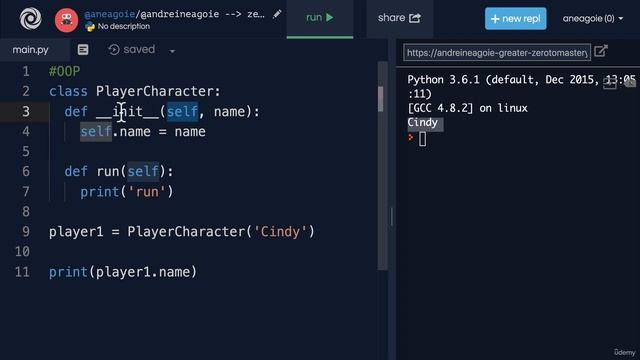This screenshot has width=640, height=360.
Task: Click print('run') on line 7
Action: coord(127,191)
